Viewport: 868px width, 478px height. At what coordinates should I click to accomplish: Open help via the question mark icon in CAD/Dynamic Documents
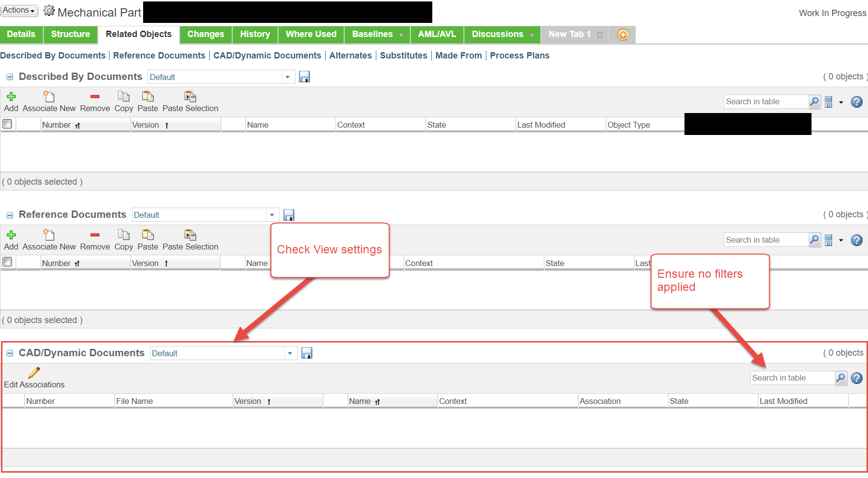point(857,378)
